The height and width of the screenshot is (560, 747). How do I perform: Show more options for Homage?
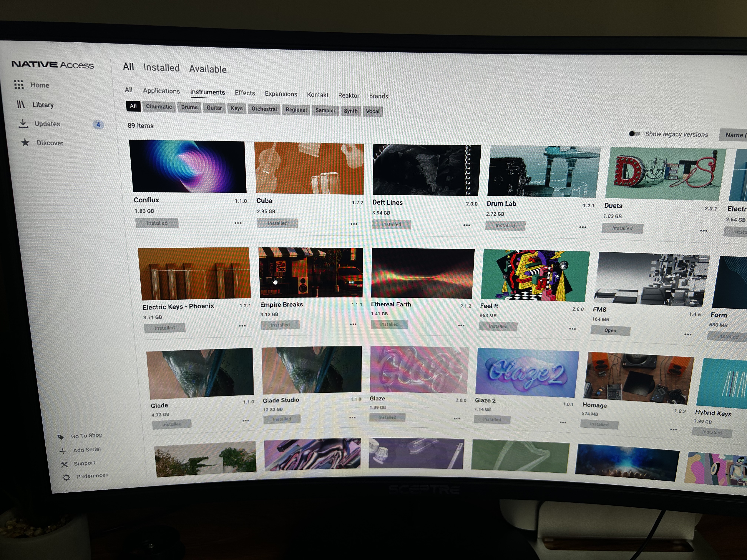tap(673, 429)
